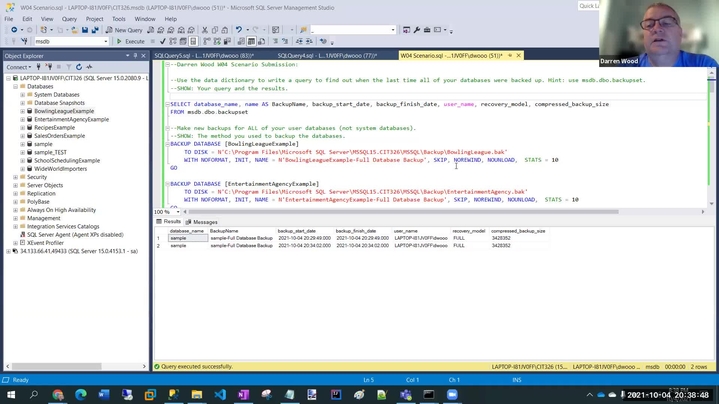The height and width of the screenshot is (404, 719).
Task: Click the Cut scissors icon in the toolbar
Action: tap(205, 30)
